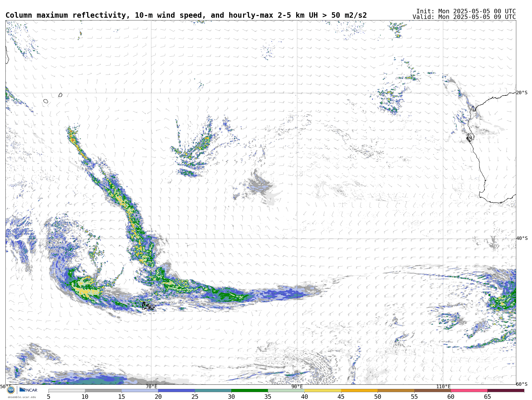Pick the orange 45-50 dBZ swatch
Screen dimensions: 532x400
(359, 390)
